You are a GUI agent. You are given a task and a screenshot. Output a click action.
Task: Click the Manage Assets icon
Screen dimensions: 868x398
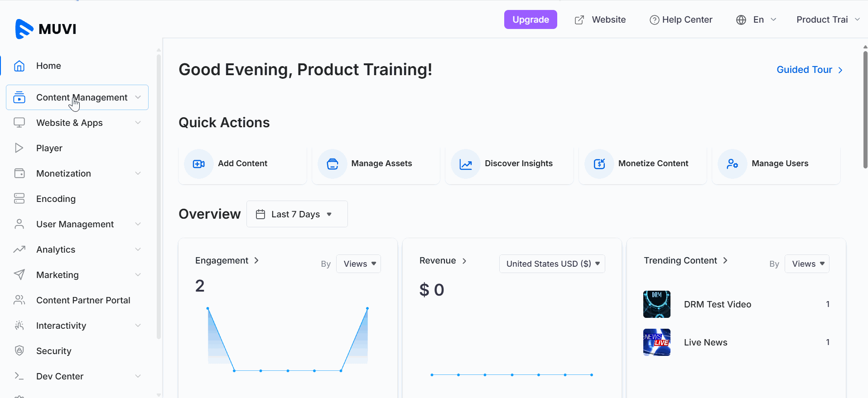coord(333,164)
